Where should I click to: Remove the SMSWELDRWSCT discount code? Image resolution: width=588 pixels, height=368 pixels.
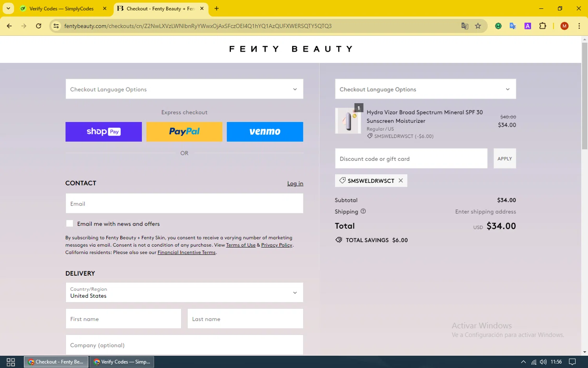[401, 180]
